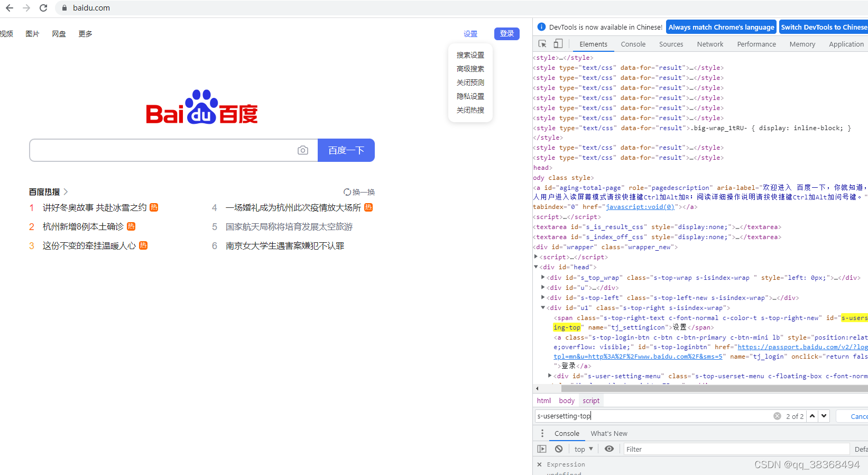Open hot search 国家航天局称将培育发展太空旅游
Screen dimensions: 868x475
point(289,226)
